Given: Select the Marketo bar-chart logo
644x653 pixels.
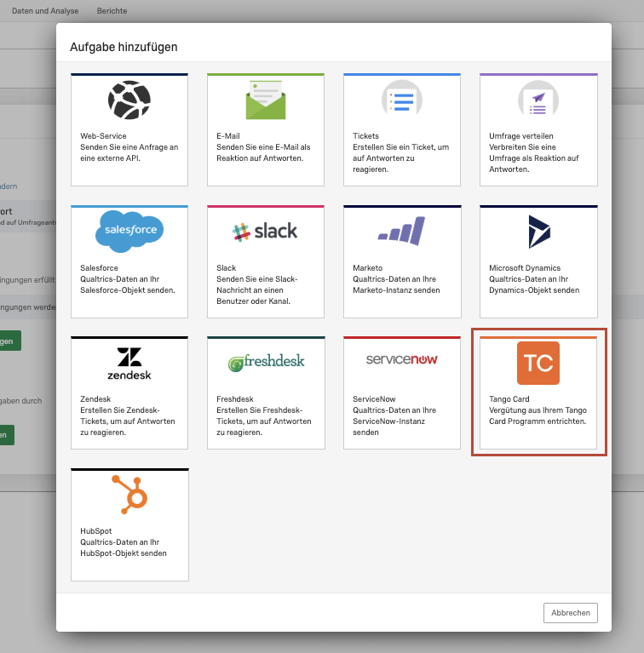Looking at the screenshot, I should tap(401, 231).
